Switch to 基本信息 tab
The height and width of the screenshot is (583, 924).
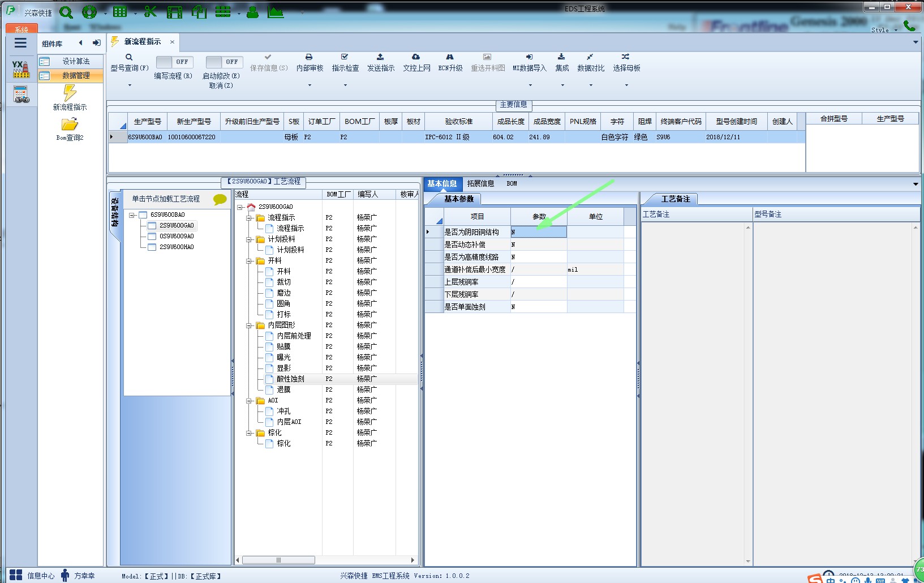(442, 183)
